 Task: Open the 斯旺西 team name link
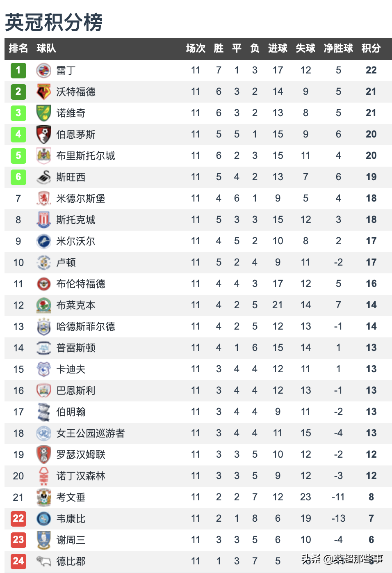pos(71,177)
